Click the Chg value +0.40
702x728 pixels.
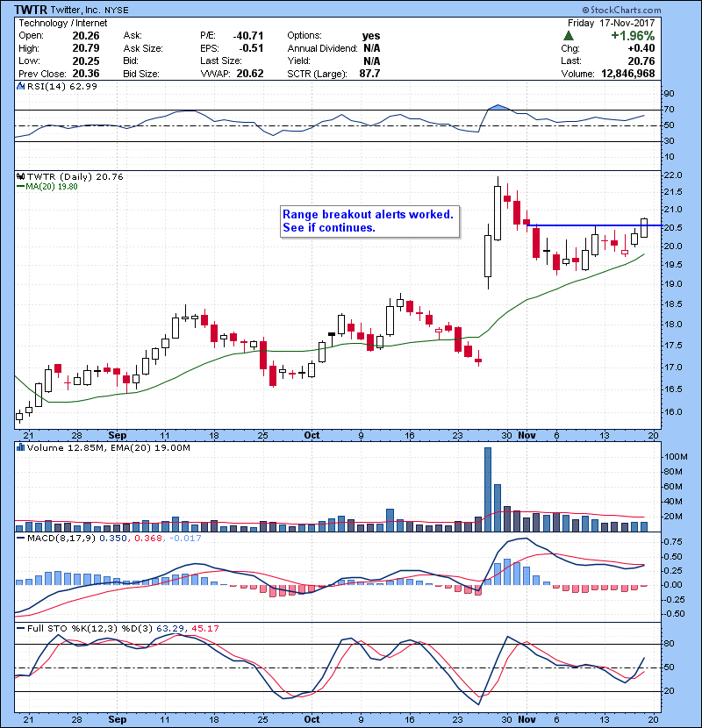pyautogui.click(x=641, y=48)
